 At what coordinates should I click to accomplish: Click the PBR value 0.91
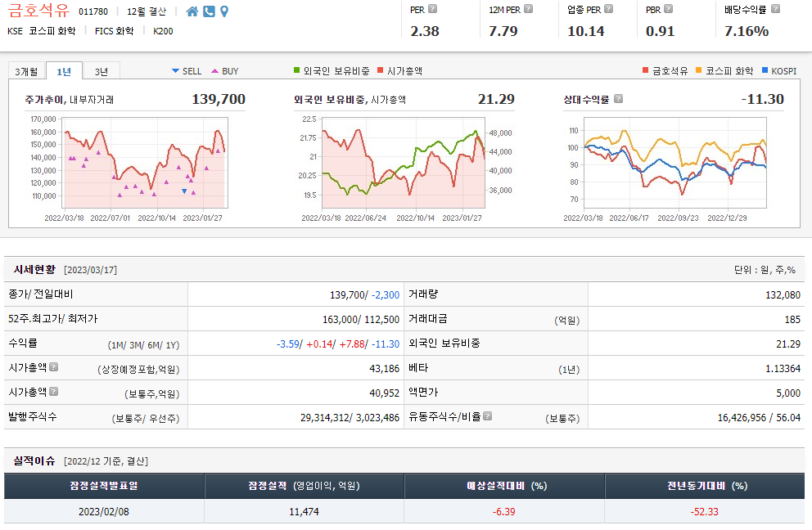point(661,31)
